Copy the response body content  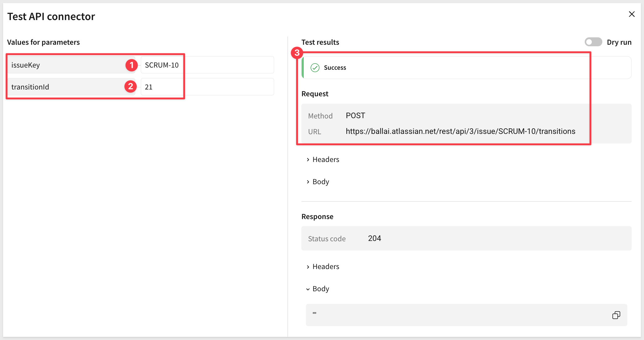click(616, 315)
